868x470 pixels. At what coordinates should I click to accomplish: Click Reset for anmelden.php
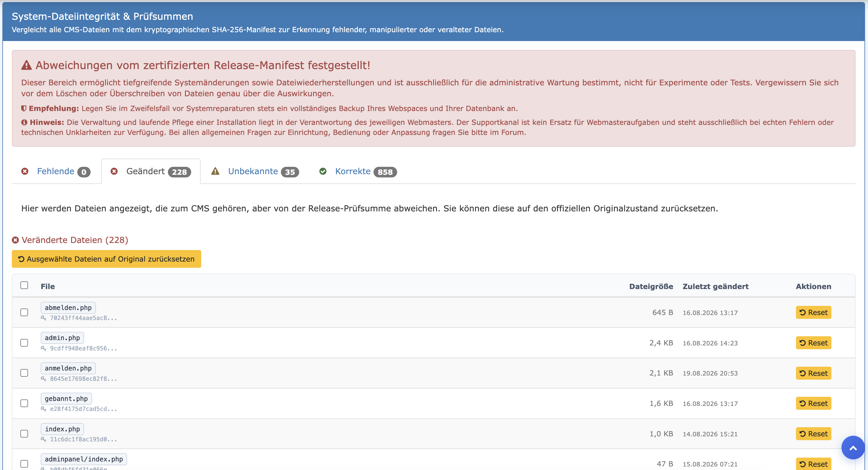coord(813,373)
